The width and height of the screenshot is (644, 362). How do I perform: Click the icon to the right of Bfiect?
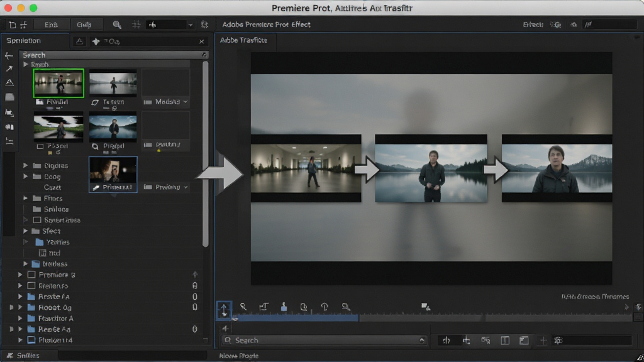[x=556, y=25]
